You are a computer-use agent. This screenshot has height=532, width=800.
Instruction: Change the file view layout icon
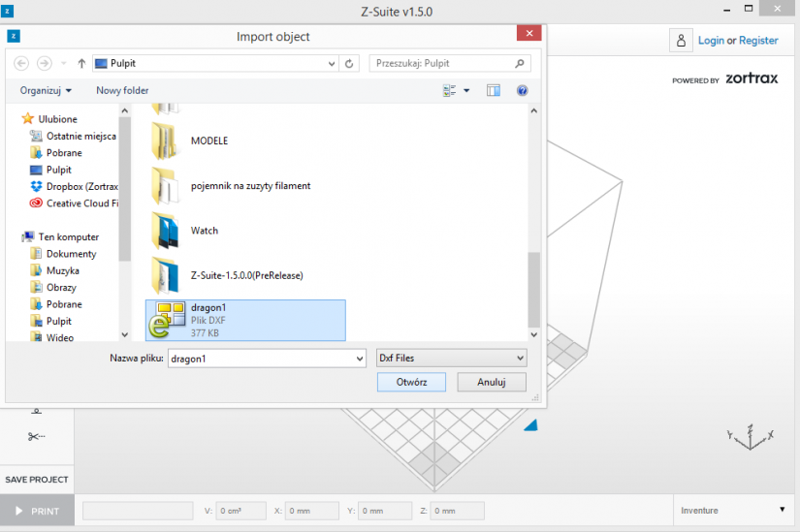(450, 91)
